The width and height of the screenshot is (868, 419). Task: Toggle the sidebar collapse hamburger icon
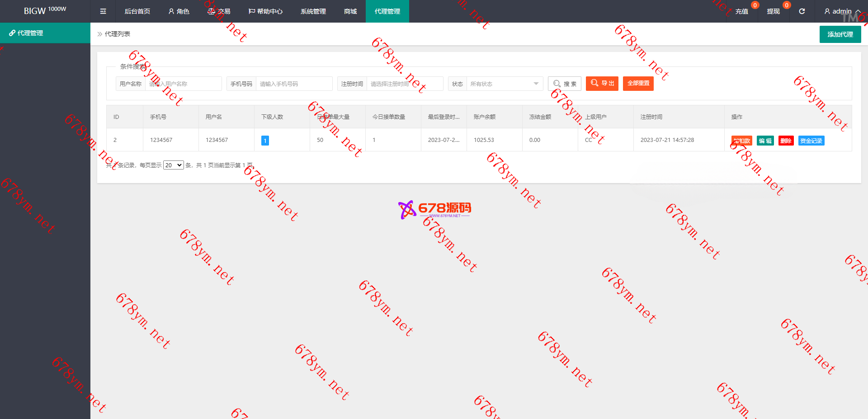[103, 11]
